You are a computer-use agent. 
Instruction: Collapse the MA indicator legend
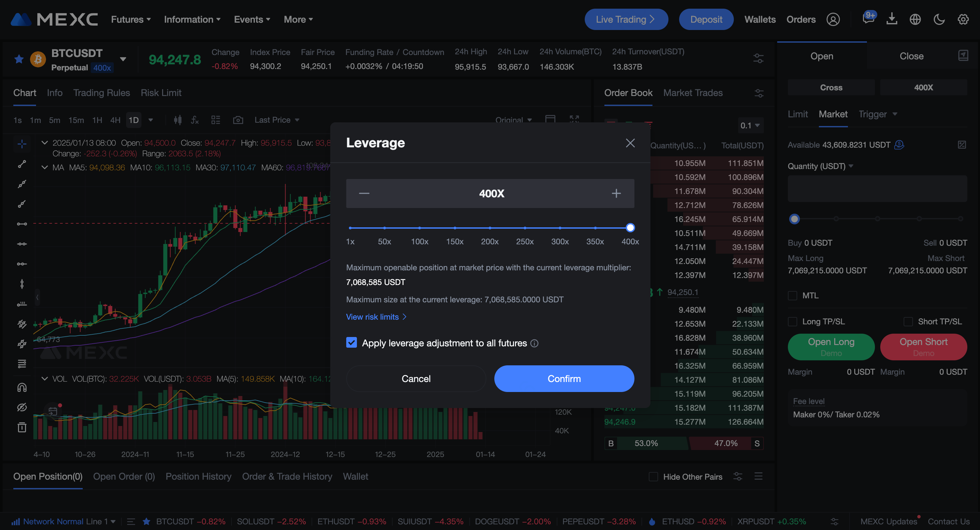[44, 167]
